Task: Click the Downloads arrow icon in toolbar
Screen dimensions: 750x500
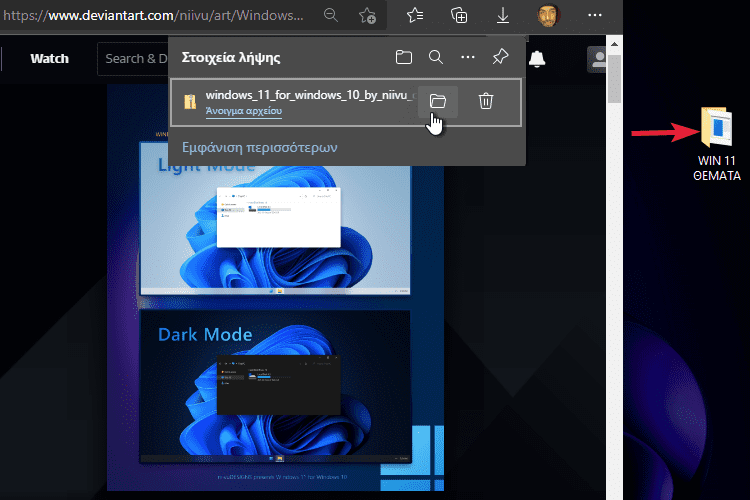Action: (x=503, y=15)
